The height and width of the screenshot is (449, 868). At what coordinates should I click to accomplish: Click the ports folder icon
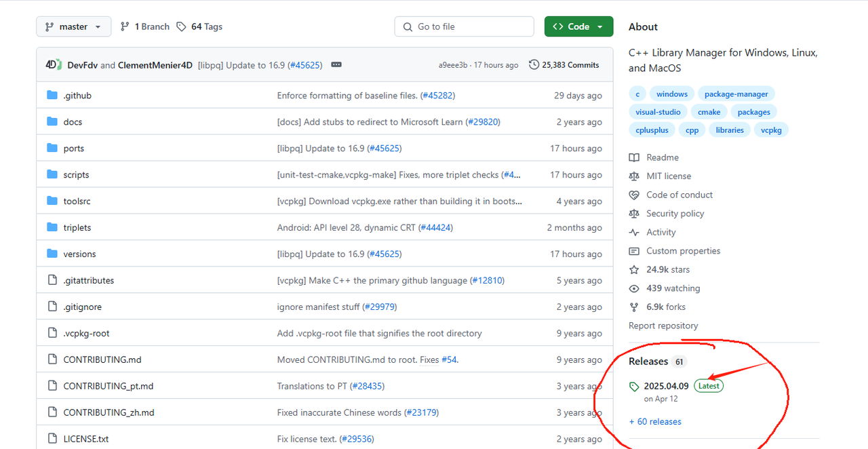(52, 149)
